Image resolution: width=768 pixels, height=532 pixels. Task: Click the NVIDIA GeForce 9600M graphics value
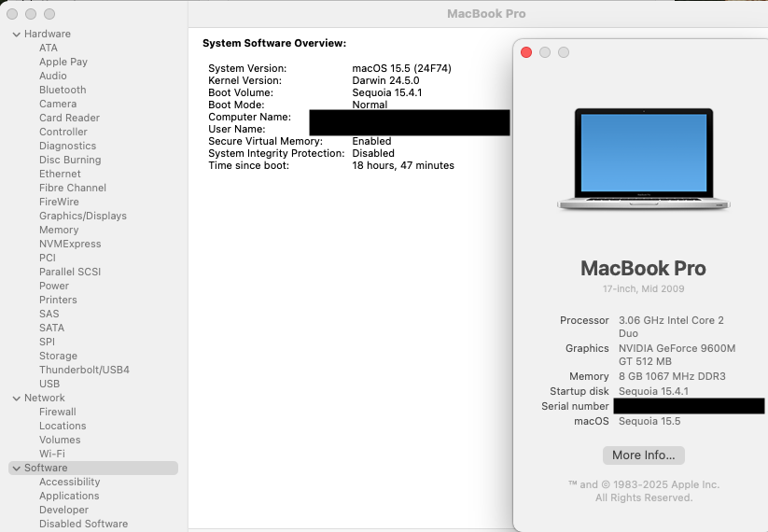click(x=677, y=355)
